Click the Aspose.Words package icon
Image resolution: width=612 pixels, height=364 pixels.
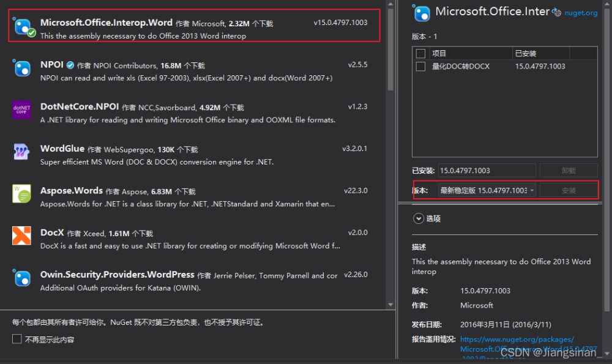(22, 194)
